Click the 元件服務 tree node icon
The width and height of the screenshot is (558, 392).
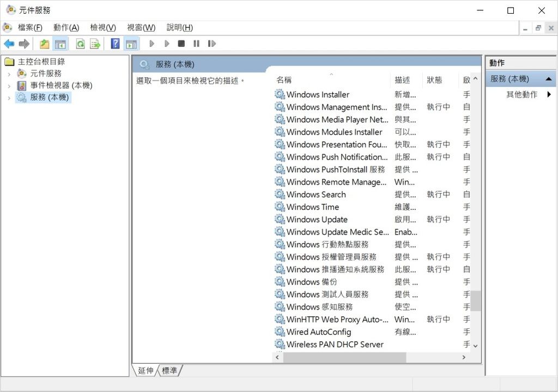coord(22,74)
